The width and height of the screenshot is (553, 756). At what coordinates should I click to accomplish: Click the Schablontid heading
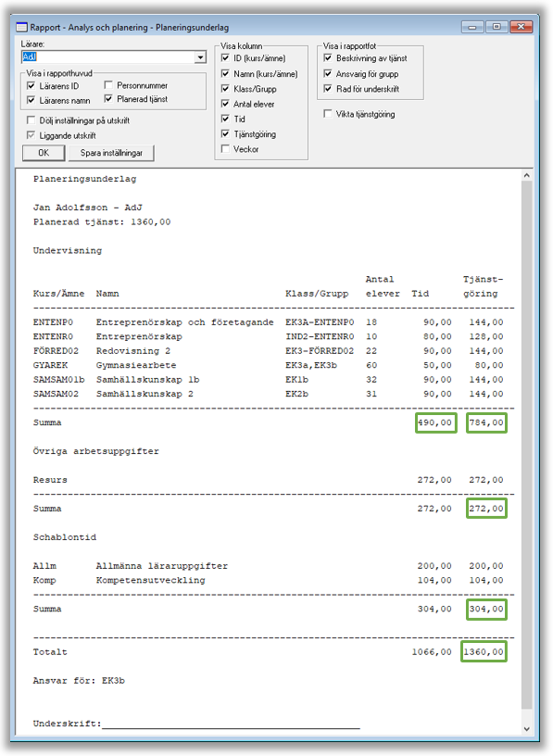point(65,537)
